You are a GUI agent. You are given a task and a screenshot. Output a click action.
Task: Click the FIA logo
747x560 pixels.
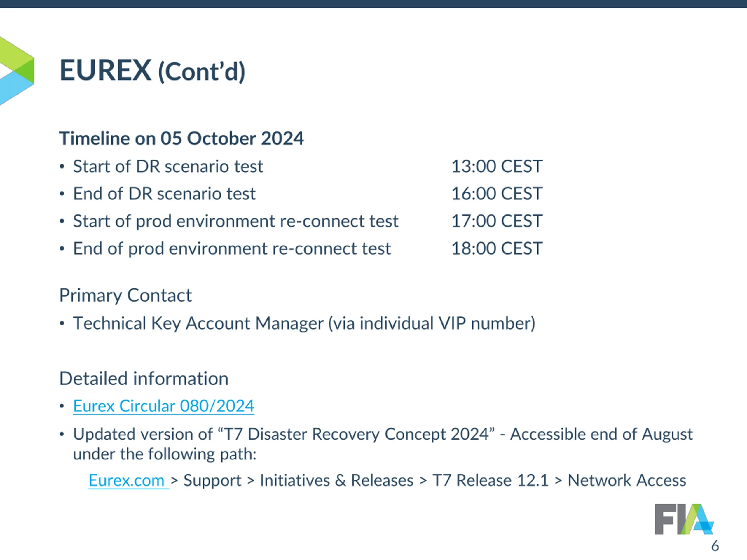click(684, 519)
